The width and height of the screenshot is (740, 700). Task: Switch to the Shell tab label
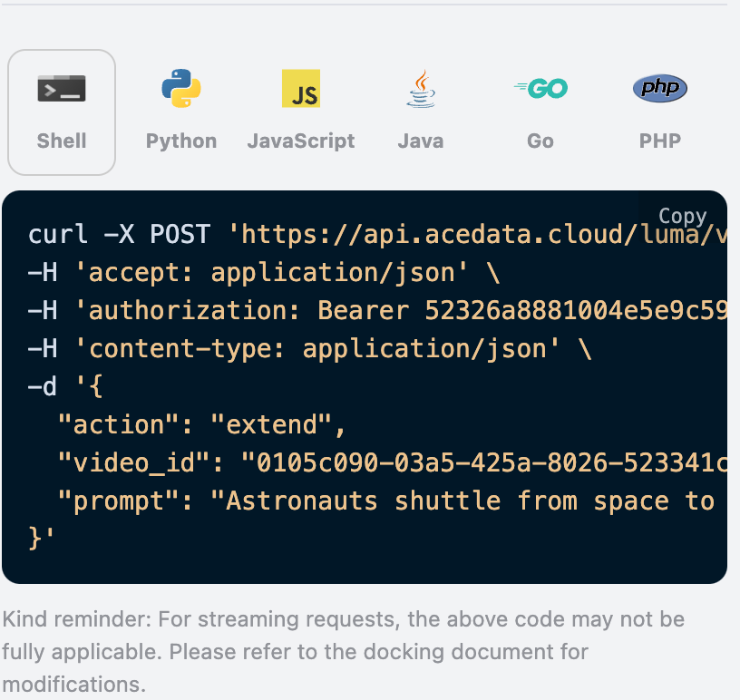[x=62, y=141]
